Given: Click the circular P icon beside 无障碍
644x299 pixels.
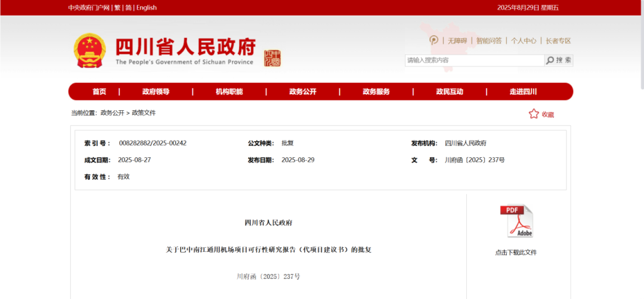Looking at the screenshot, I should [x=434, y=41].
